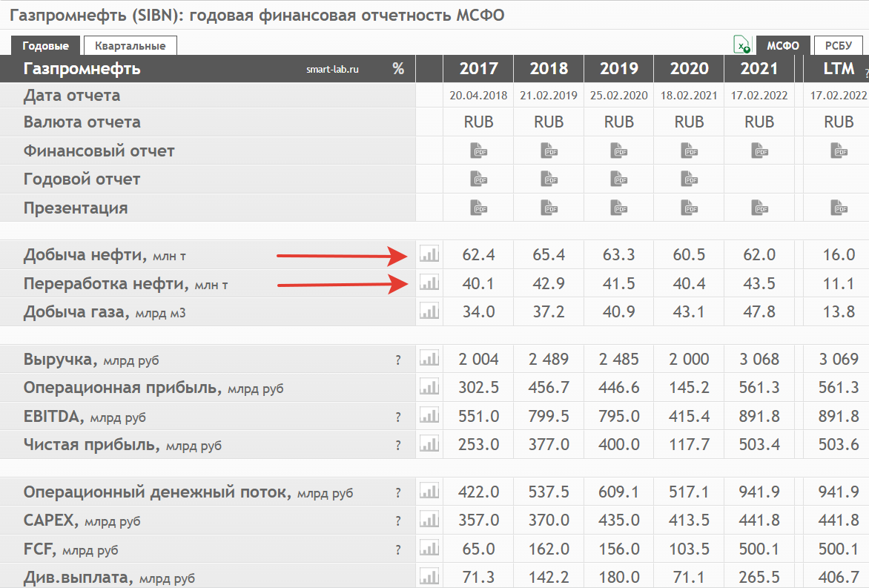Click the 2020 column header
The width and height of the screenshot is (869, 588).
(689, 69)
